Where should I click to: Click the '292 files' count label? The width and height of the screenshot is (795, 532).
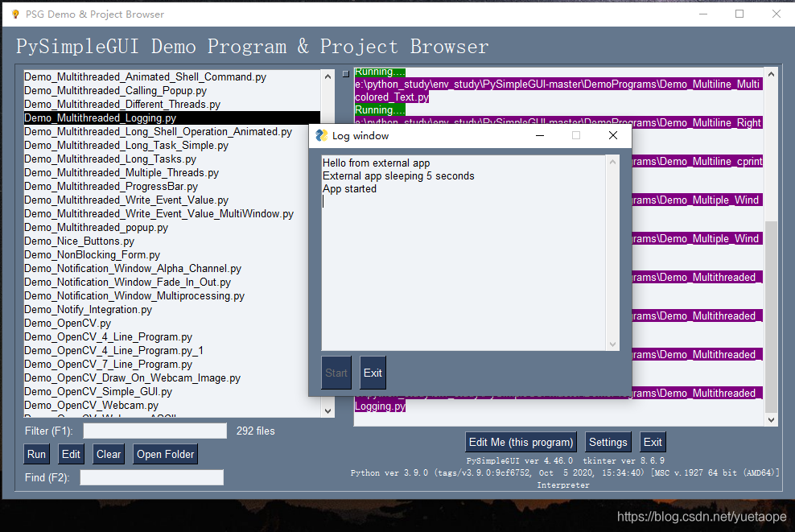click(x=256, y=431)
